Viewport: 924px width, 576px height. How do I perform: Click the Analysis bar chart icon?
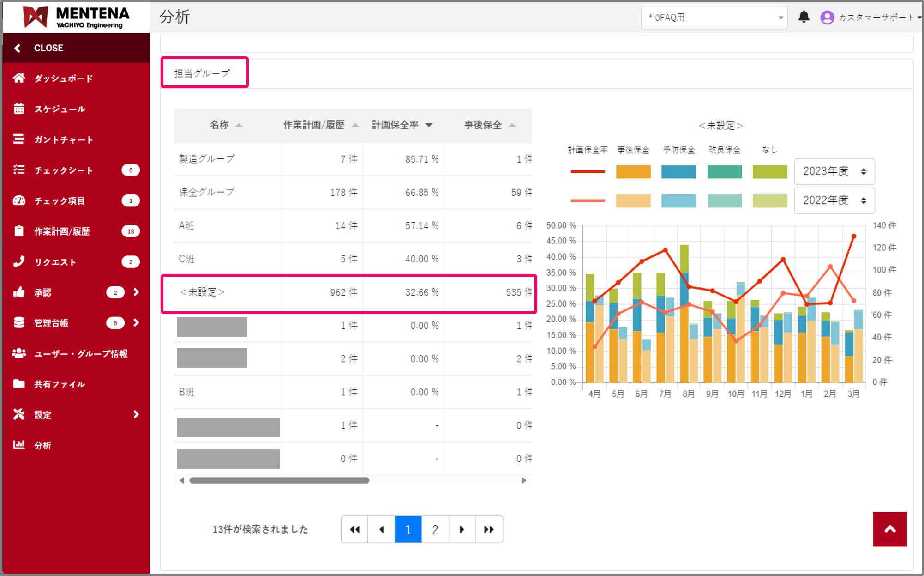point(19,445)
